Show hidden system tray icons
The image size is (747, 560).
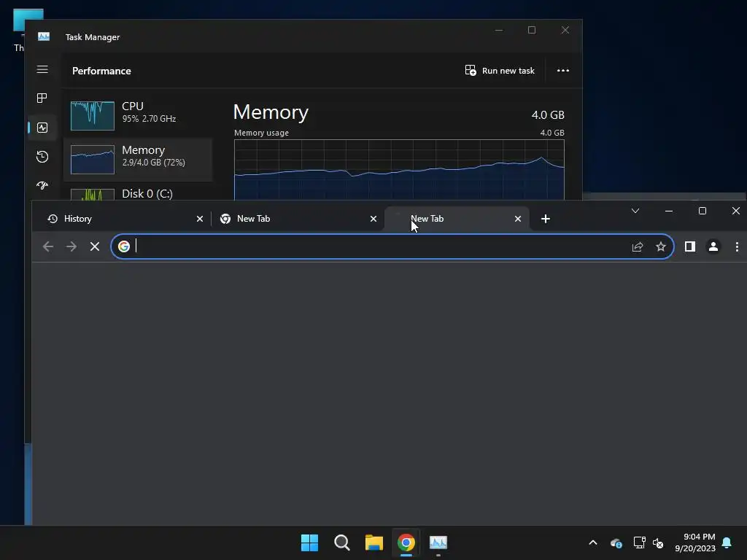pos(593,542)
